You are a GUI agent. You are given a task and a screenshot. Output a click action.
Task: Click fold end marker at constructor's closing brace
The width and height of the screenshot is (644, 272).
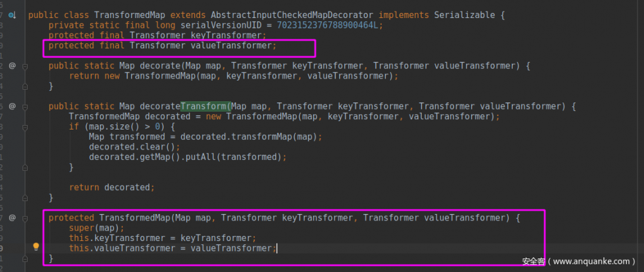pyautogui.click(x=25, y=259)
